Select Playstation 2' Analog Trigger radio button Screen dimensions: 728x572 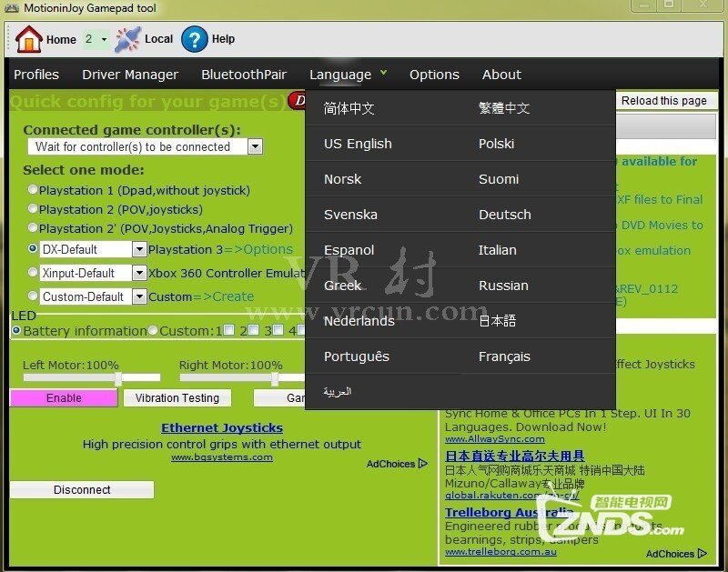tap(33, 227)
